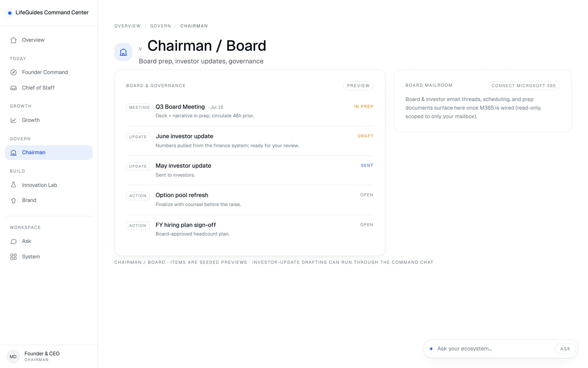The width and height of the screenshot is (588, 368).
Task: Select Innovation Lab in sidebar
Action: [49, 185]
